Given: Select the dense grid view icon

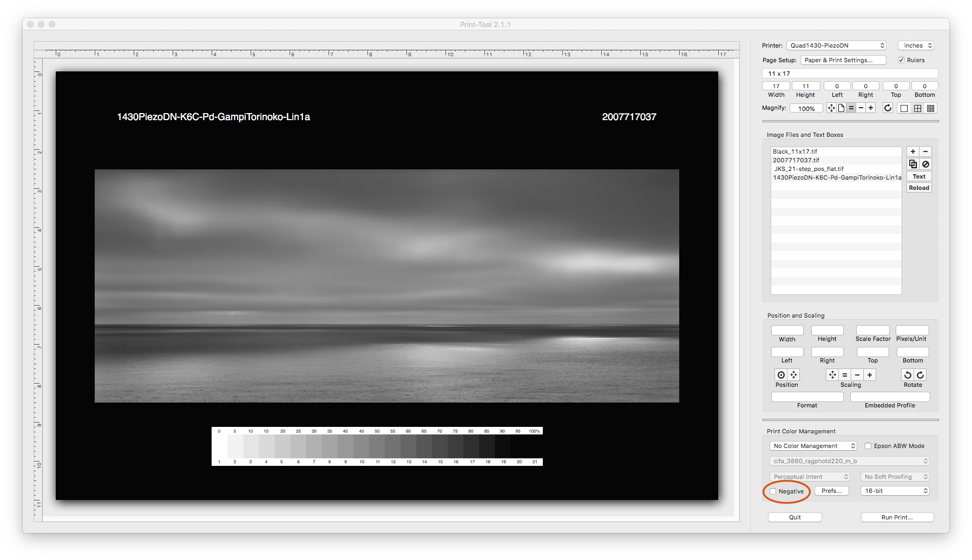Looking at the screenshot, I should (x=931, y=108).
